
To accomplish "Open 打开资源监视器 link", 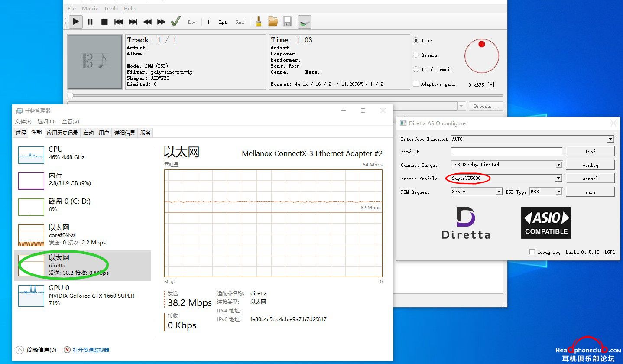I will point(87,350).
